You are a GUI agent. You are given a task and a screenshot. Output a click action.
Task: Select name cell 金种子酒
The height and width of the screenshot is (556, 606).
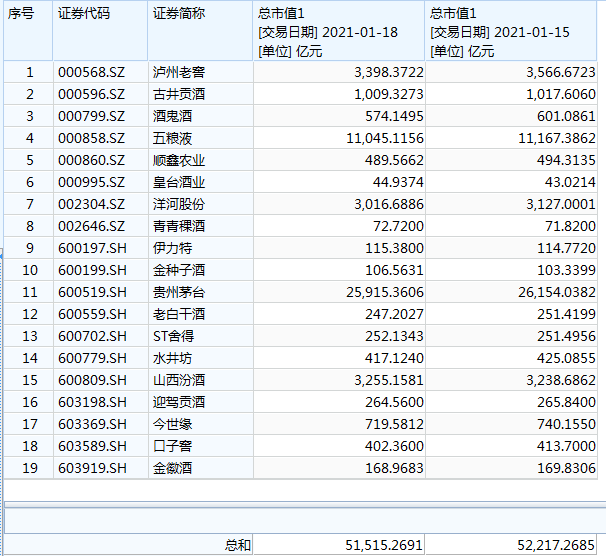click(201, 270)
